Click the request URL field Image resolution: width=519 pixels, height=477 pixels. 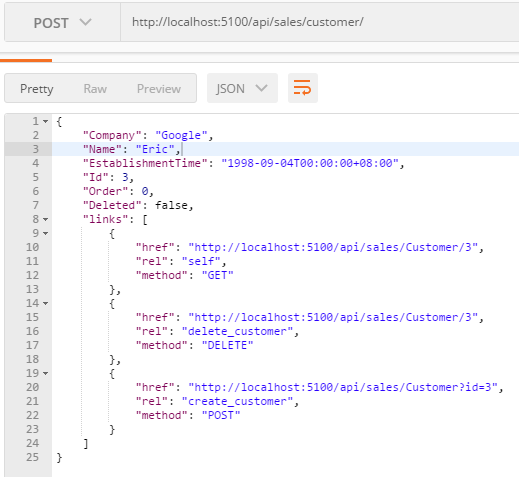point(319,23)
